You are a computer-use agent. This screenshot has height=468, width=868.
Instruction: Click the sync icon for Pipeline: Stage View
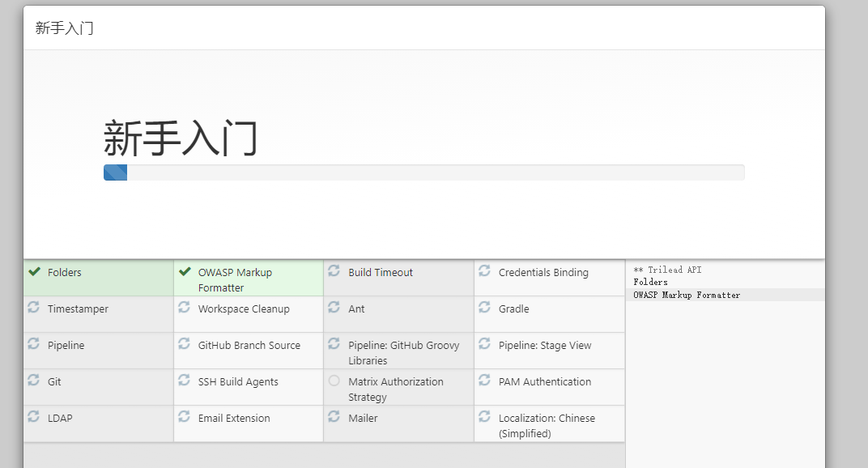(484, 344)
